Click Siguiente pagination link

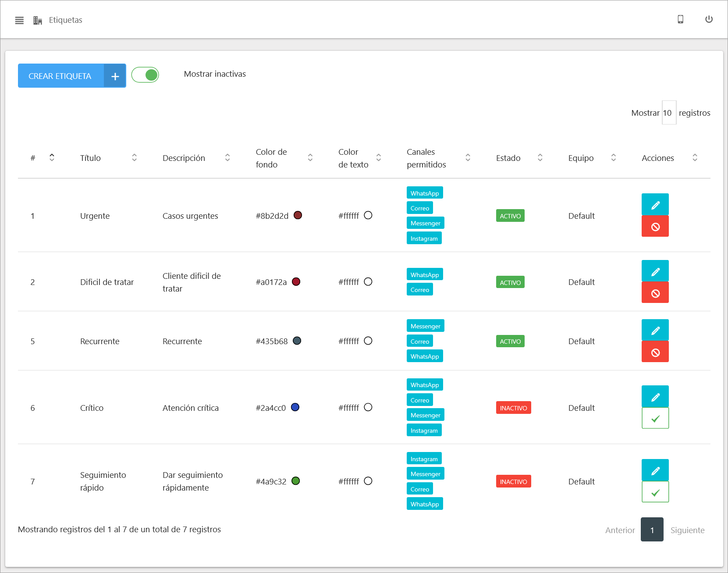tap(687, 530)
